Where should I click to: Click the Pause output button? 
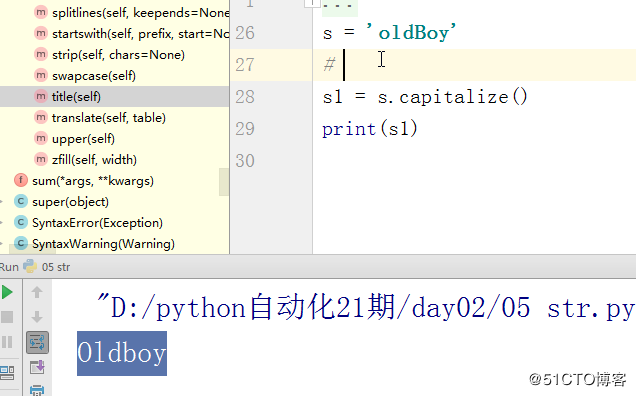tap(7, 342)
